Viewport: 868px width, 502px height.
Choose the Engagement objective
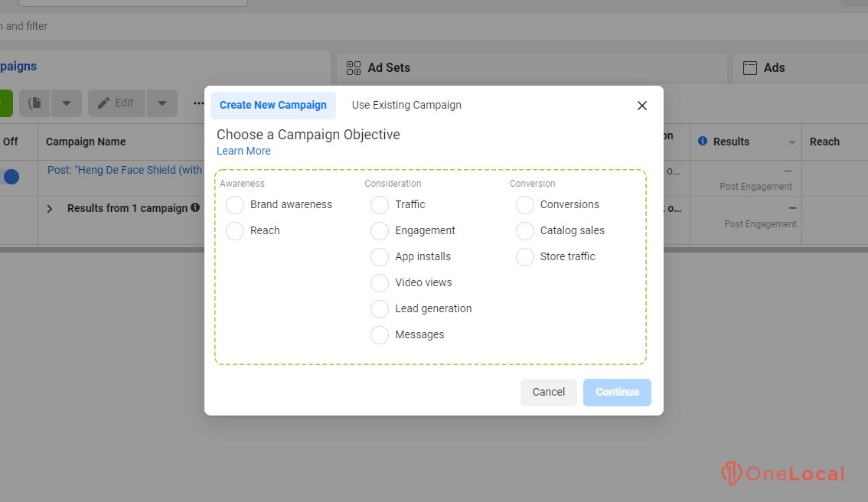(x=380, y=231)
